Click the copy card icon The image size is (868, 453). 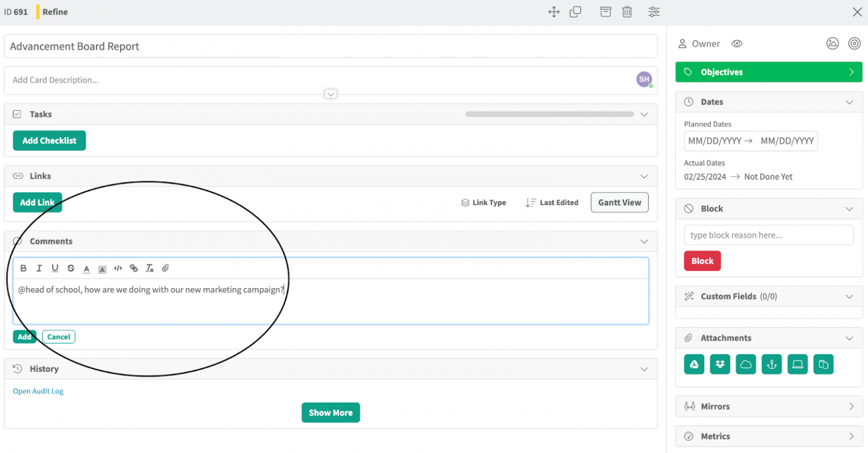coord(575,12)
